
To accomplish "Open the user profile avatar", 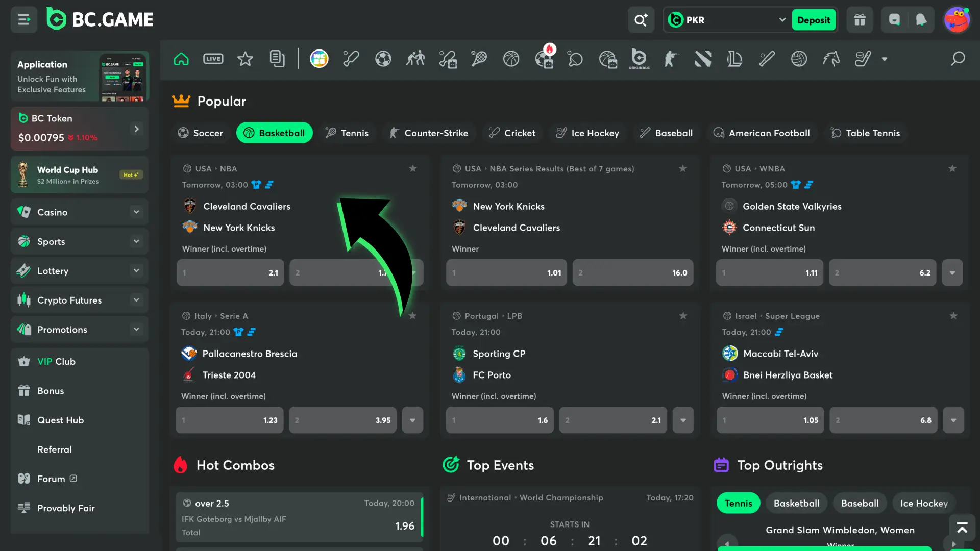I will click(957, 20).
